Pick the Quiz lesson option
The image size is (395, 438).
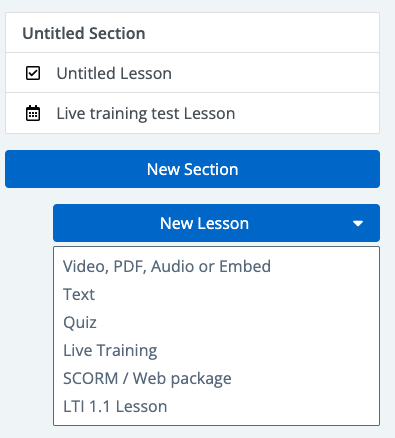pos(80,322)
